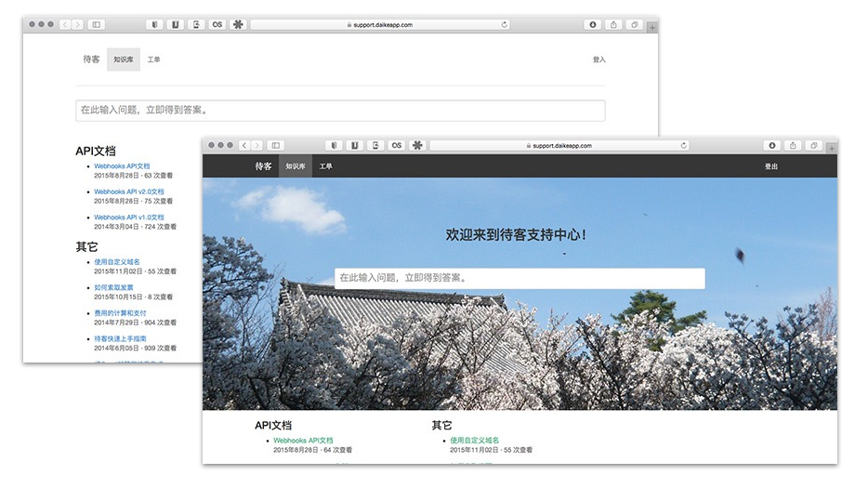This screenshot has width=868, height=488.
Task: Click address bar in rear Safari window
Action: 380,24
